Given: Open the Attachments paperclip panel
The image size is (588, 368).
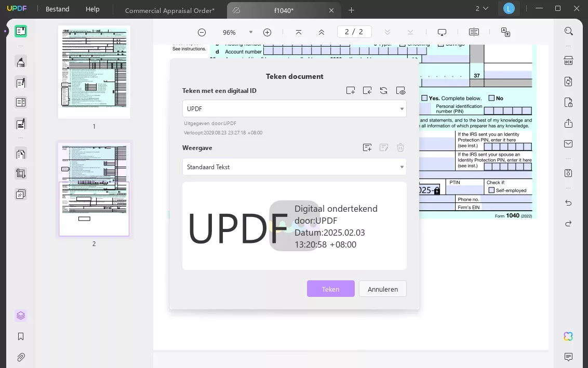Looking at the screenshot, I should tap(21, 357).
